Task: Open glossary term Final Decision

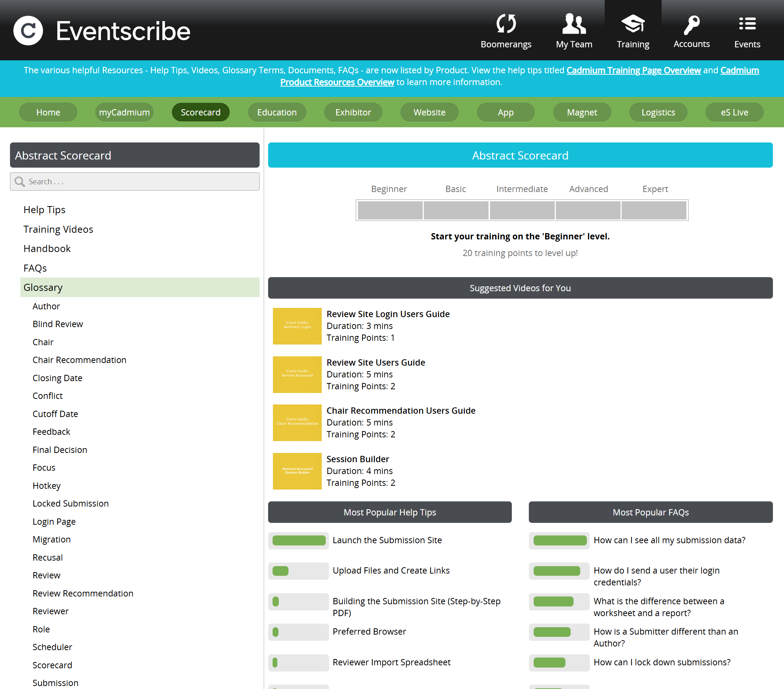Action: pos(60,450)
